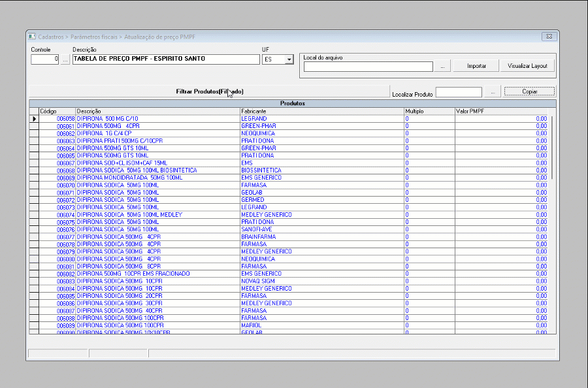The image size is (588, 388).
Task: Click the ellipsis button beside Localizar Produto
Action: coord(493,92)
